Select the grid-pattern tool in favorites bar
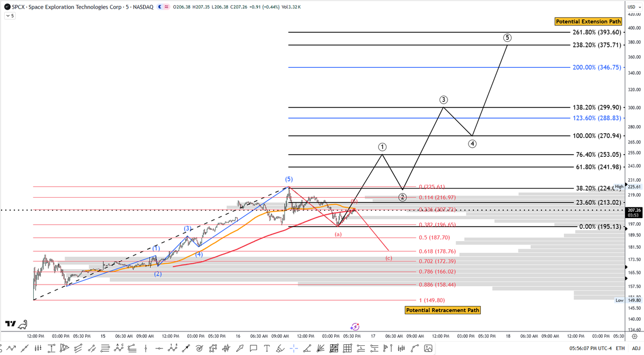 (x=347, y=348)
